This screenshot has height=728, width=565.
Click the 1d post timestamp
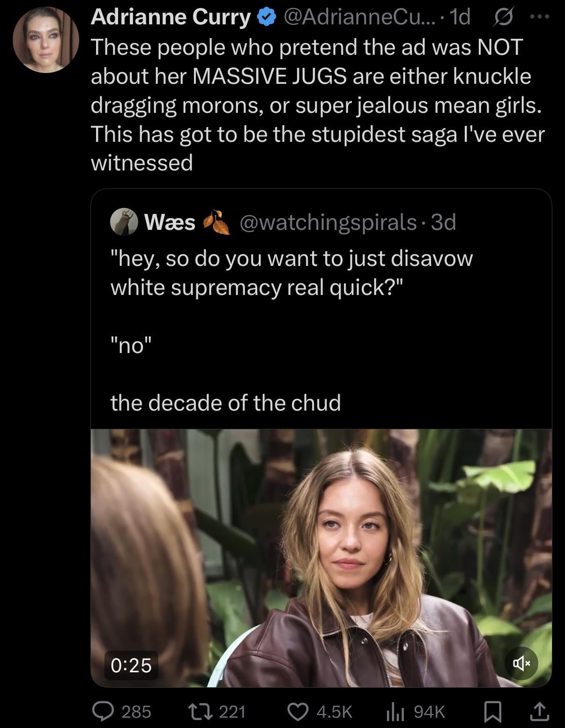point(459,17)
